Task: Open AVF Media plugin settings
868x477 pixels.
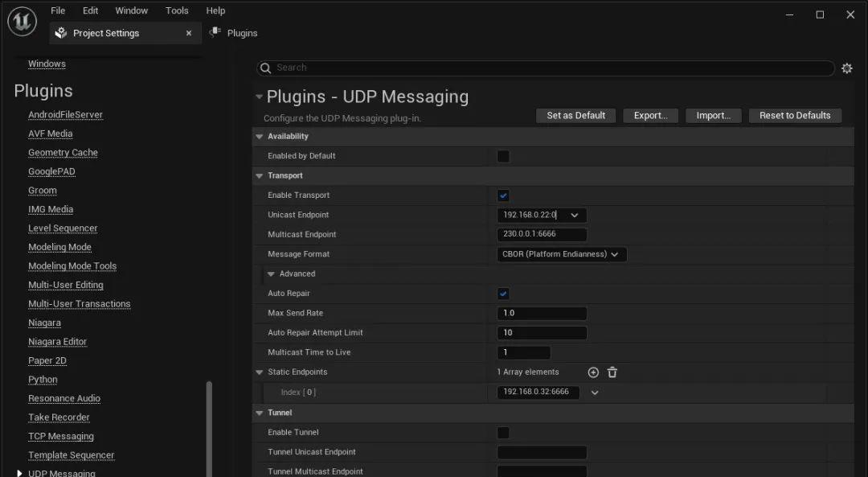Action: (x=51, y=134)
